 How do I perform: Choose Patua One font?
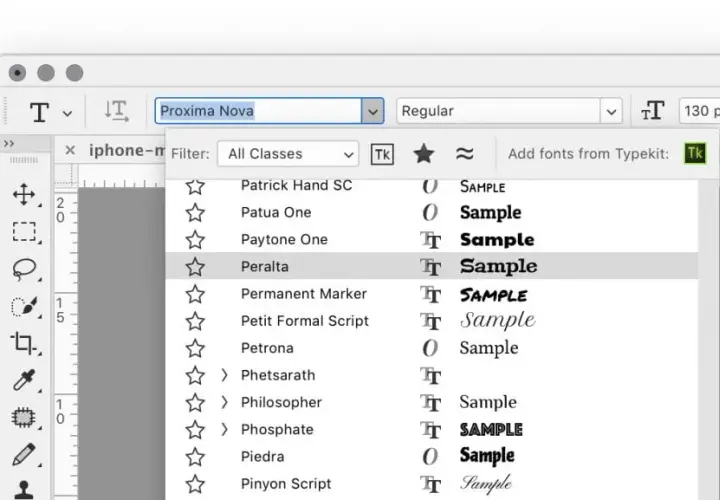tap(276, 212)
